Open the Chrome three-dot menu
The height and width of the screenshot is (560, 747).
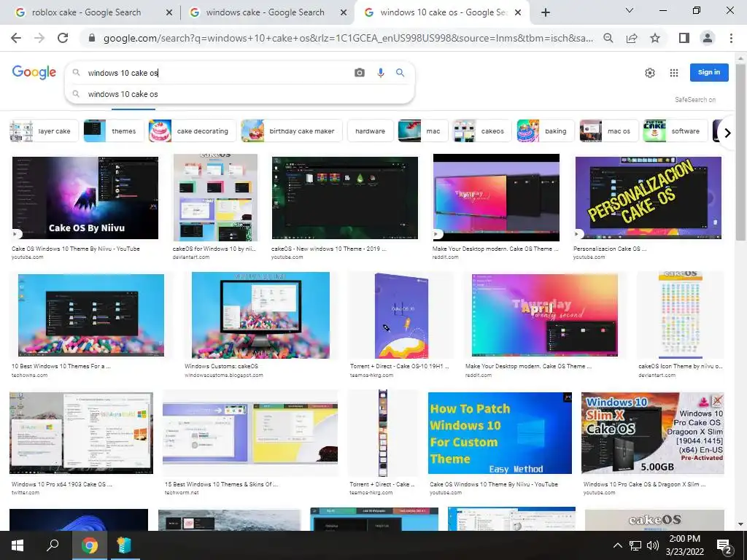point(731,38)
